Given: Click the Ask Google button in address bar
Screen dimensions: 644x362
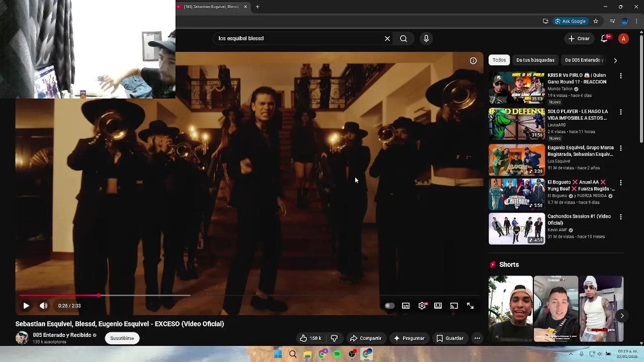Looking at the screenshot, I should point(571,21).
